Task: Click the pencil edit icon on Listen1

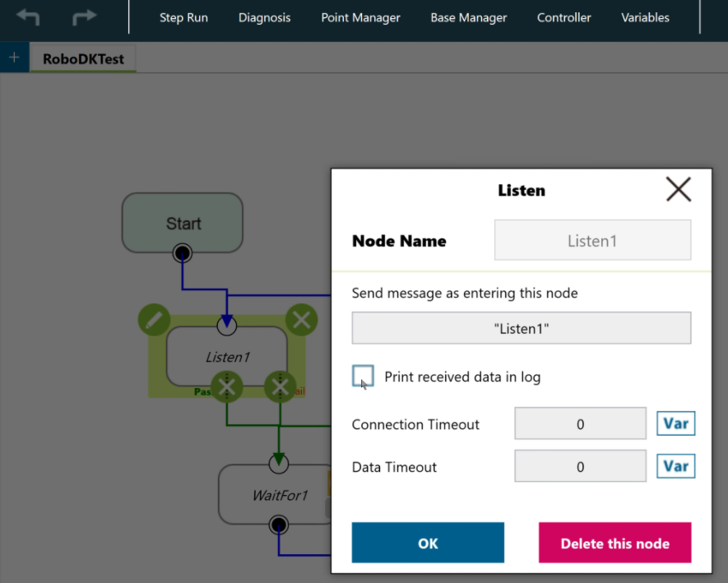Action: point(154,320)
